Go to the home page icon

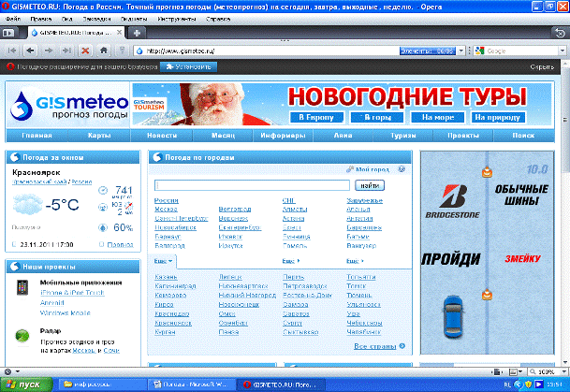(104, 51)
